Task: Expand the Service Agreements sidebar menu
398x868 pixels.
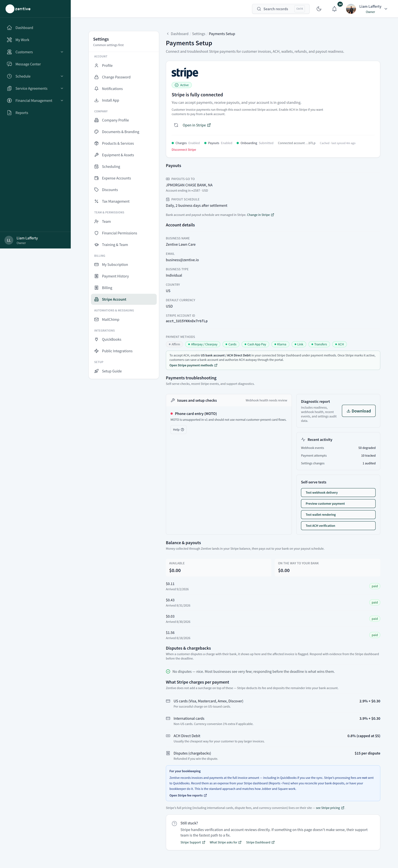Action: click(x=35, y=88)
